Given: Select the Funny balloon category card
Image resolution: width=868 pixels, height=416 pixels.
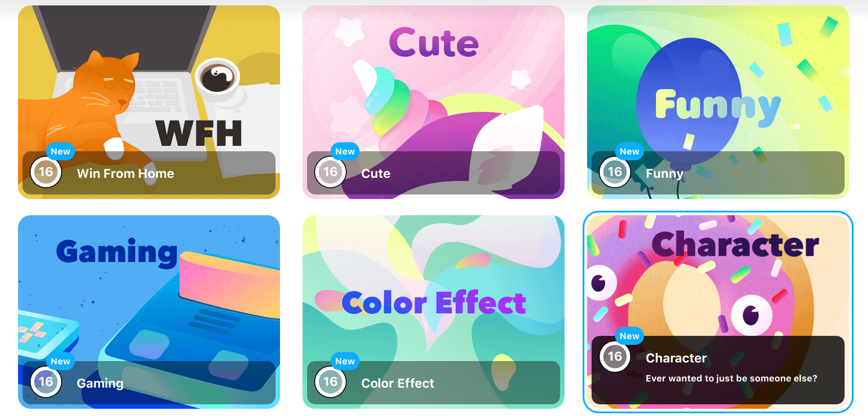Looking at the screenshot, I should click(x=718, y=102).
